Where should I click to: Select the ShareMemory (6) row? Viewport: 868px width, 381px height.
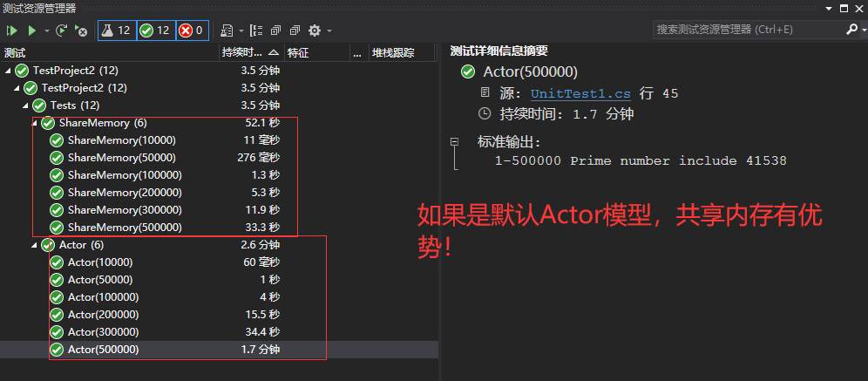click(219, 123)
